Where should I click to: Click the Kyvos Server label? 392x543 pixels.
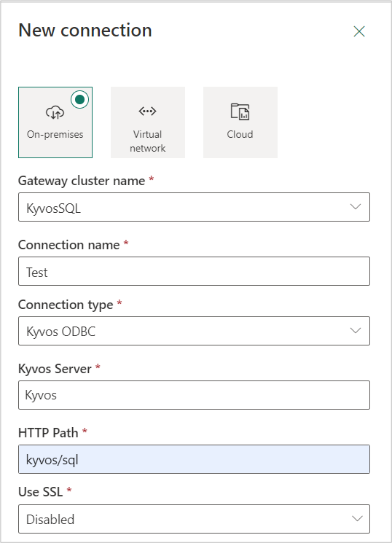click(x=55, y=369)
